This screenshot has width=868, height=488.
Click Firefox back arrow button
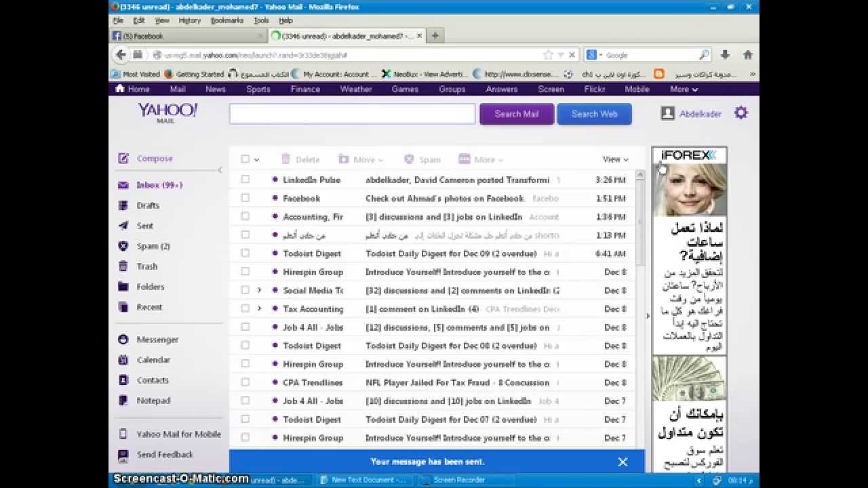[121, 55]
